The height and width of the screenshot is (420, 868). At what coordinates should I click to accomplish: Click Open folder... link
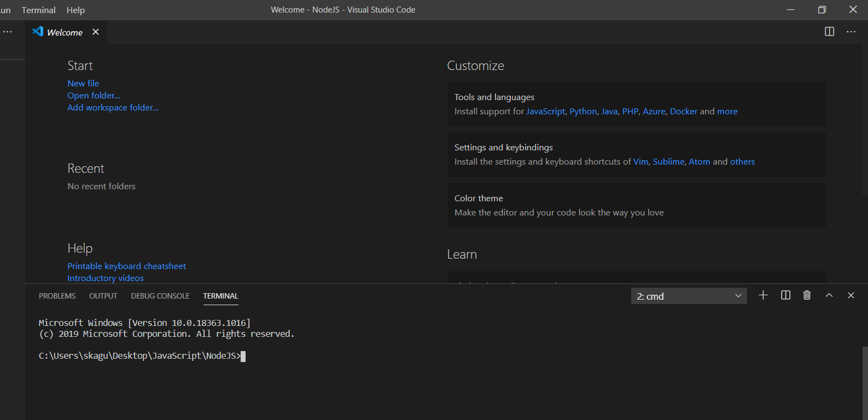94,95
